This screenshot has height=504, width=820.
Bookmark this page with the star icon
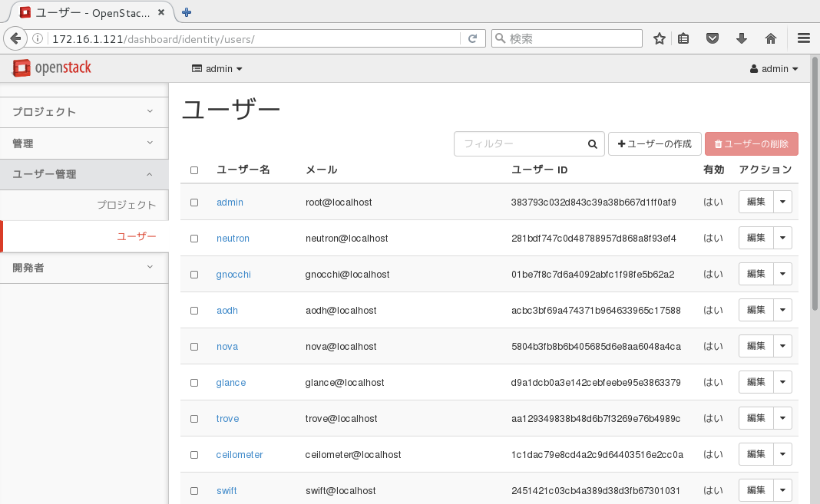coord(659,38)
